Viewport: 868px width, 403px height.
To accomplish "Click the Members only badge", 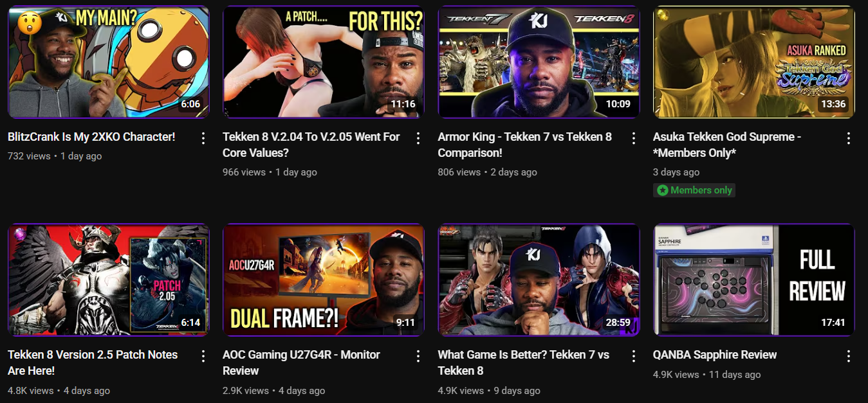I will [694, 190].
